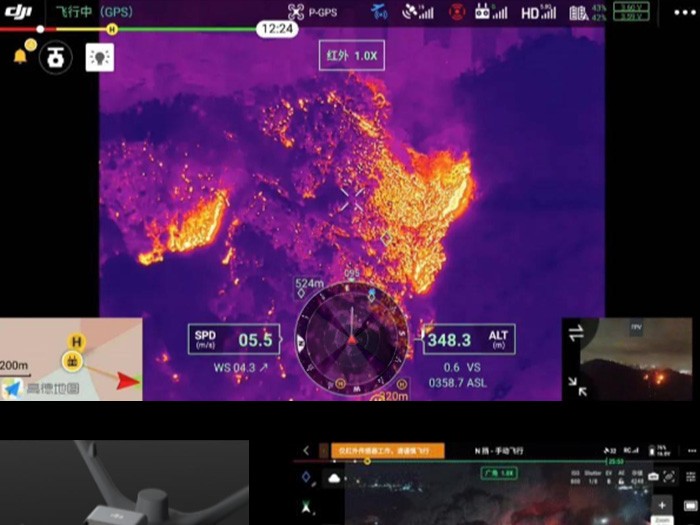This screenshot has width=700, height=525.
Task: Open the aircraft battery percentage indicator
Action: click(588, 13)
